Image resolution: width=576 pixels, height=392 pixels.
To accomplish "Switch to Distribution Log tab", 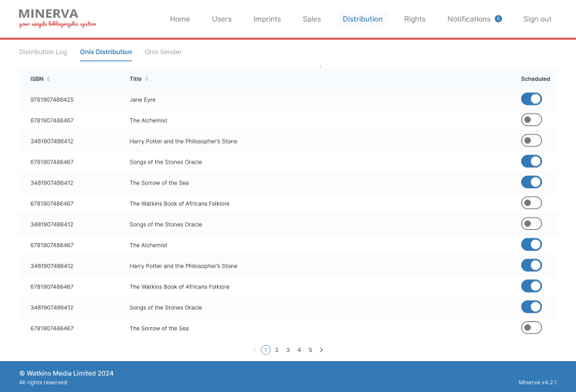I will coord(42,52).
